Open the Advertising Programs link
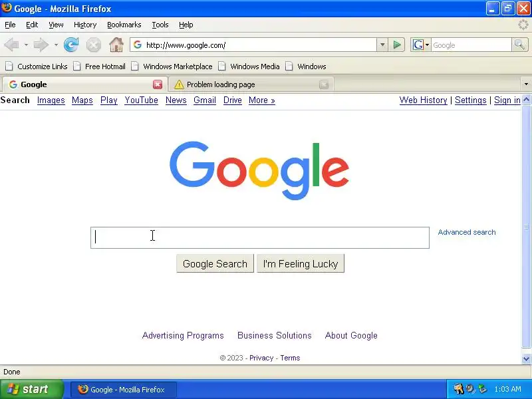This screenshot has width=532, height=399. 183,335
